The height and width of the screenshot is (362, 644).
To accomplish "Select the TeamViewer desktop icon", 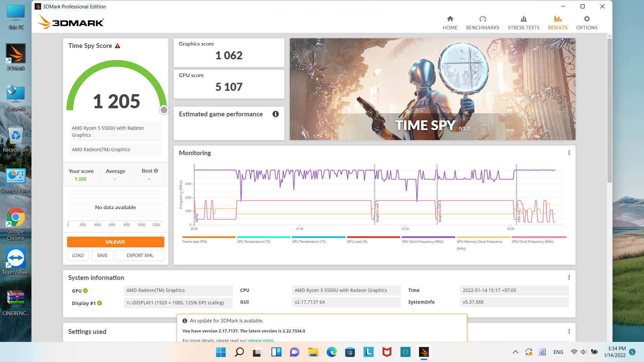I will [x=15, y=261].
